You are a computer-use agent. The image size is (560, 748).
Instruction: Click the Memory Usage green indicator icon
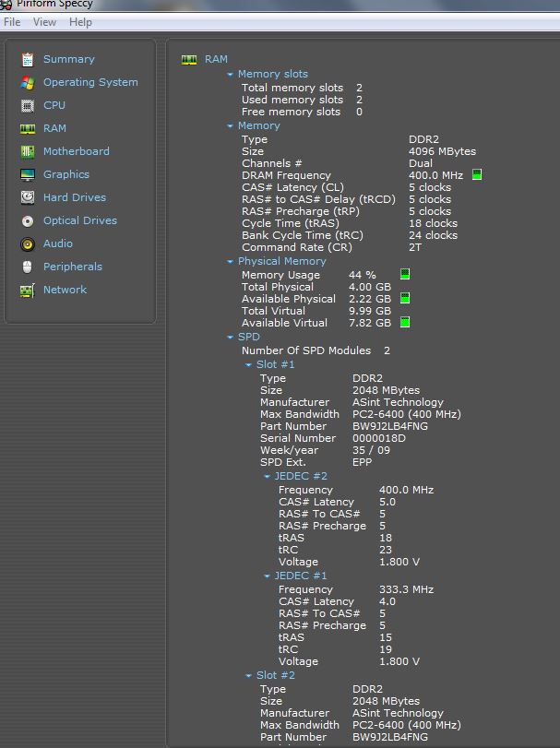(404, 274)
